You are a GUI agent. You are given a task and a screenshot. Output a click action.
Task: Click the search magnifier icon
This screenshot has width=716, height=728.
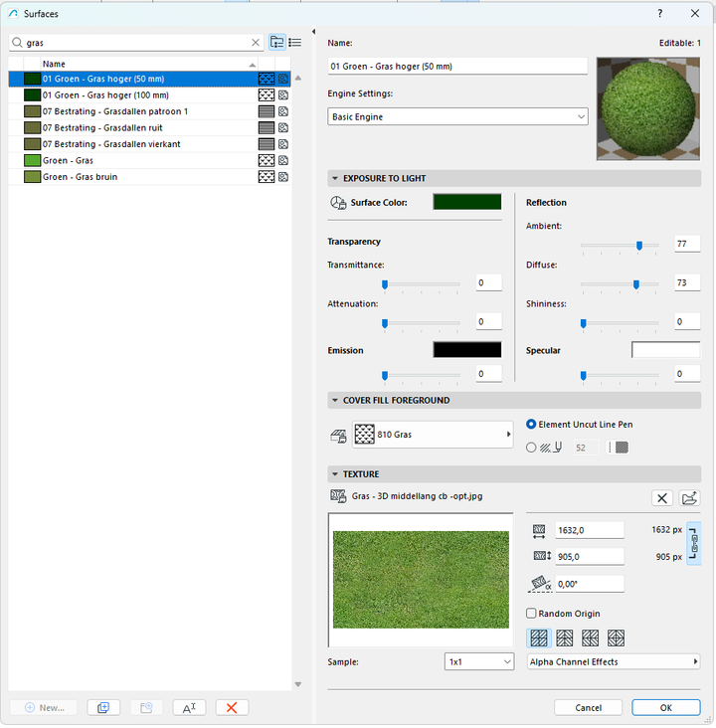pyautogui.click(x=17, y=43)
